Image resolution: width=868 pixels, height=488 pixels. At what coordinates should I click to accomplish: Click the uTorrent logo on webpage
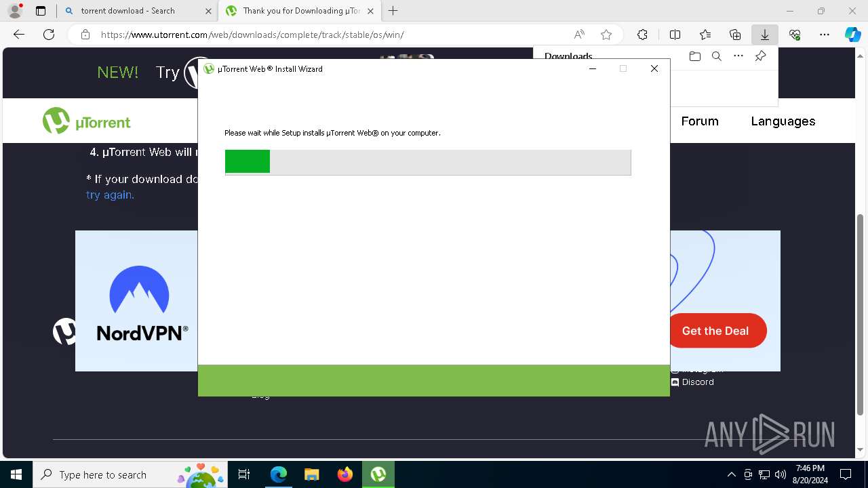pos(86,121)
